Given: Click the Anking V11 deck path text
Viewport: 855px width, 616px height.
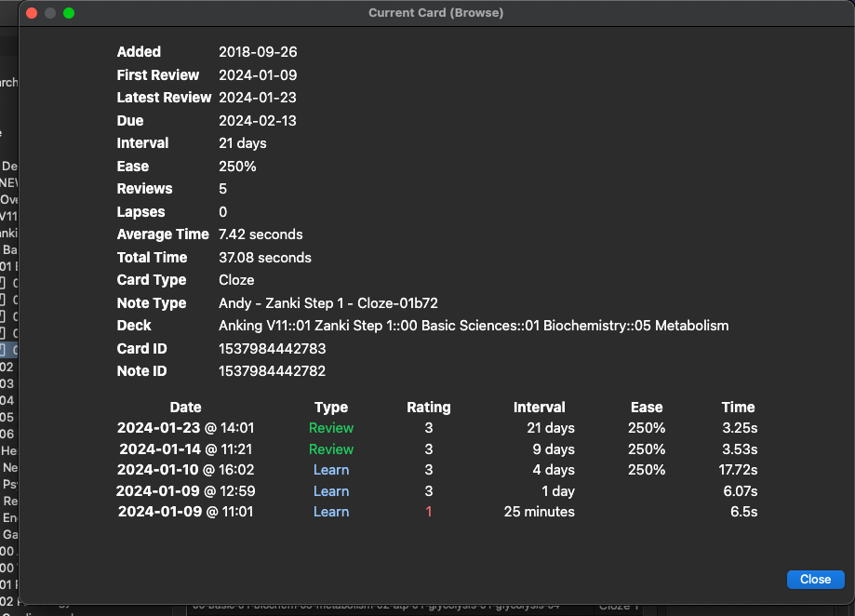Looking at the screenshot, I should [474, 326].
